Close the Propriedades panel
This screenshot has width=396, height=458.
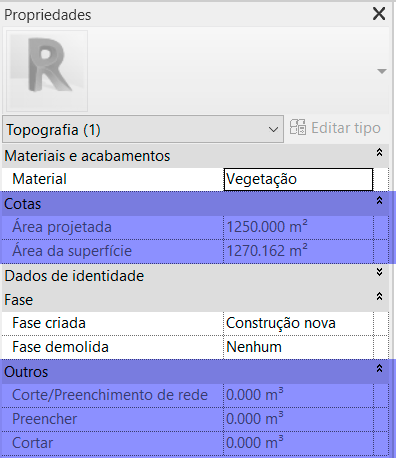tap(379, 14)
